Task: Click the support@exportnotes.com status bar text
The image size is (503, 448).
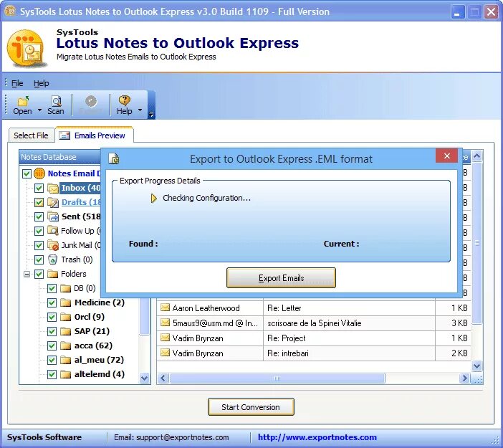Action: point(182,437)
